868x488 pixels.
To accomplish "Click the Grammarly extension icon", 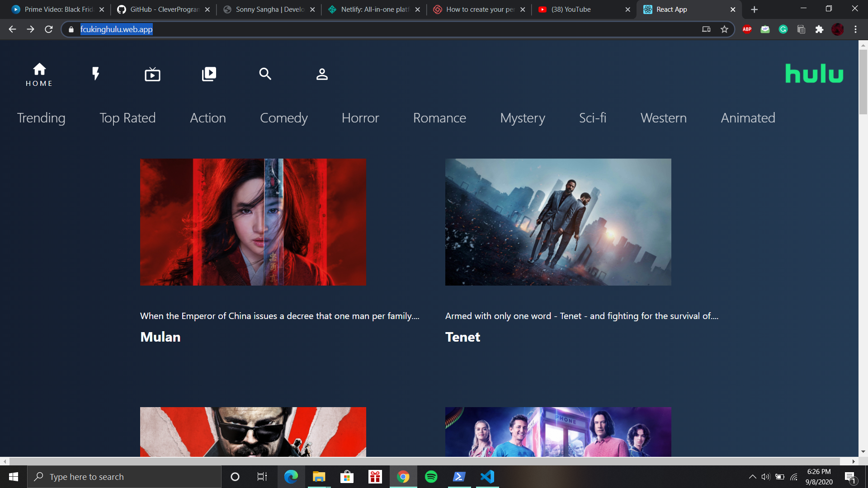I will pyautogui.click(x=783, y=29).
